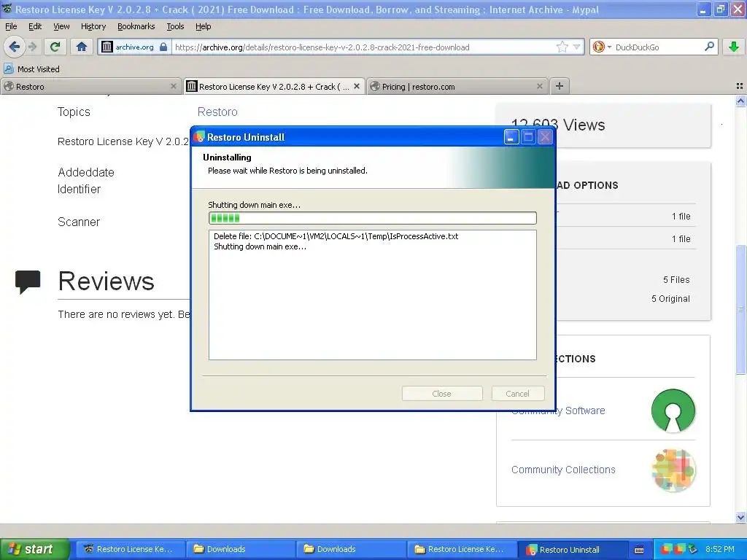Open the Tools menu
Image resolution: width=747 pixels, height=560 pixels.
(x=175, y=26)
